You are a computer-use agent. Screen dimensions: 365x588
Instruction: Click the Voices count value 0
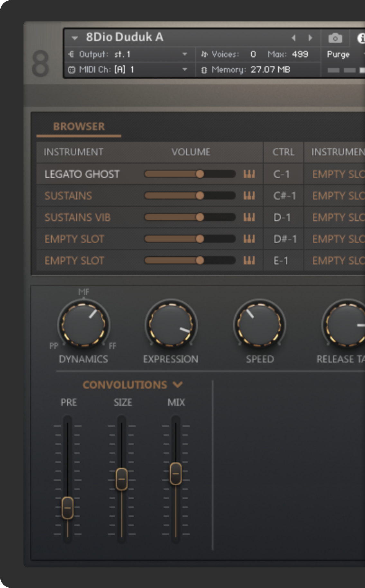(x=253, y=54)
